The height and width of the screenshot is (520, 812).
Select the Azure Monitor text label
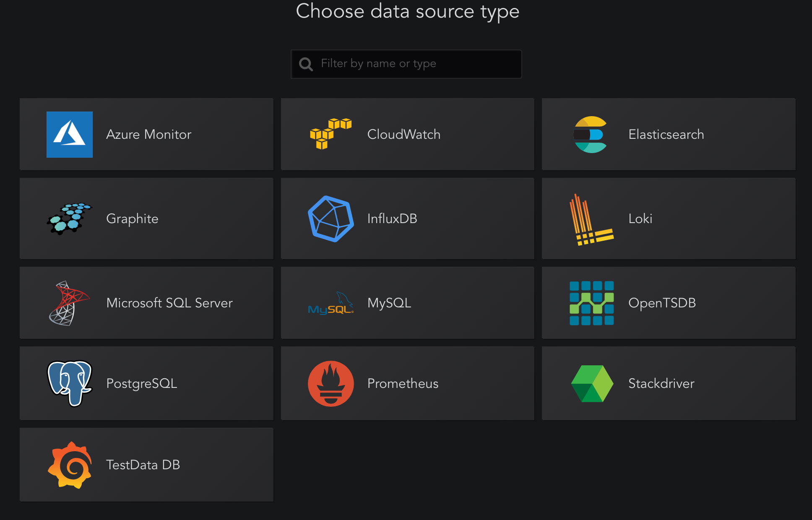tap(148, 135)
